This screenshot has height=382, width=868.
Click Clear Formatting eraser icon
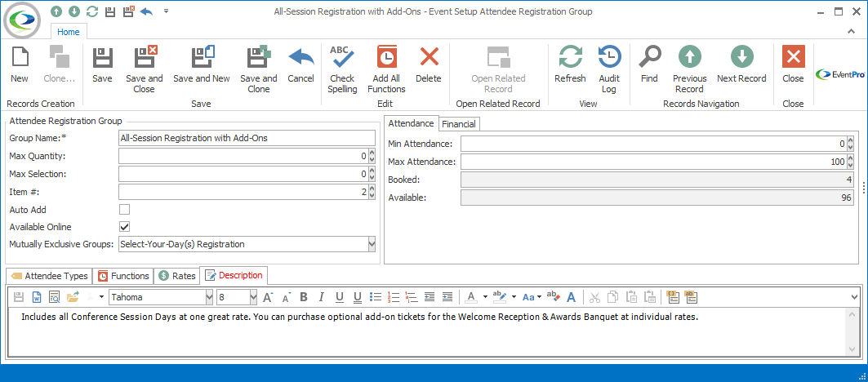[554, 297]
